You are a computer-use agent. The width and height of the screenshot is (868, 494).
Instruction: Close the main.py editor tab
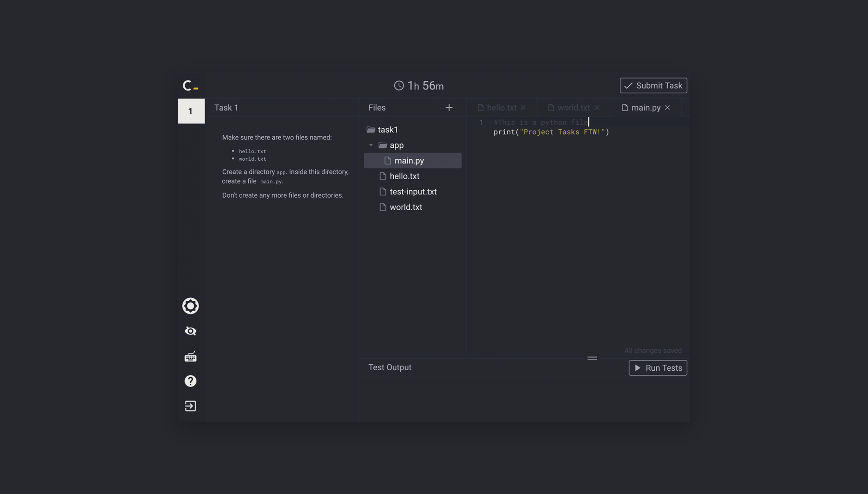(x=667, y=108)
